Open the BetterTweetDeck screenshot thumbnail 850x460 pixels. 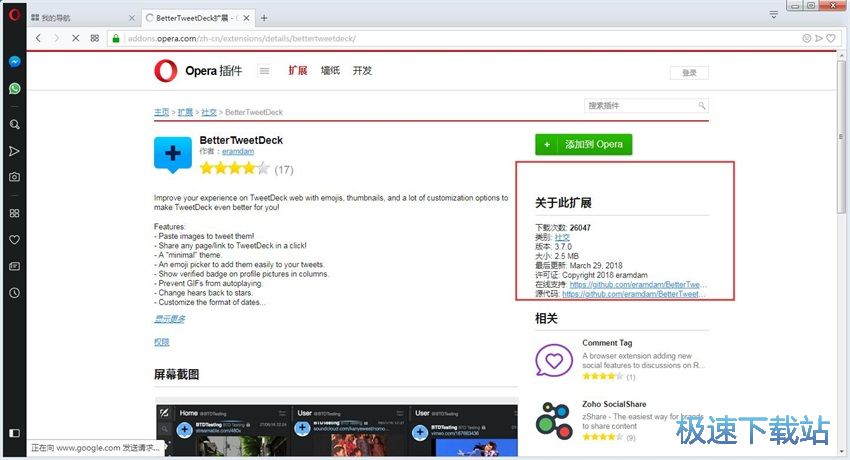click(337, 430)
